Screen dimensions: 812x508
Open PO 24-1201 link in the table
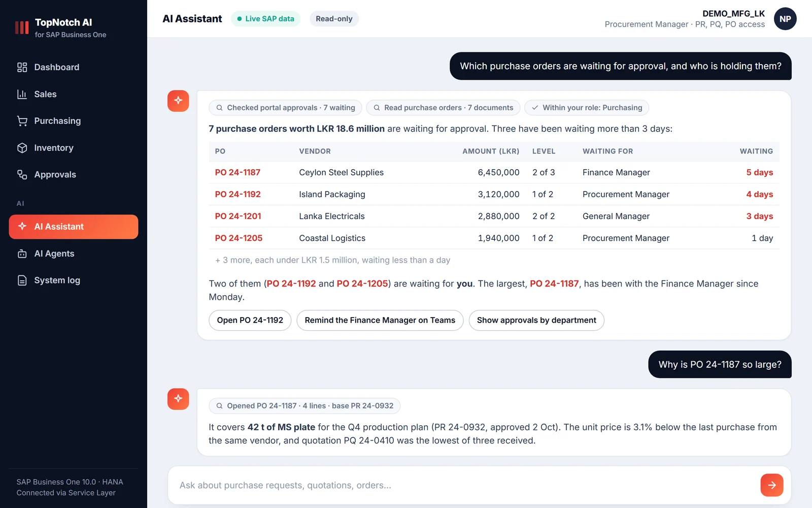pyautogui.click(x=238, y=216)
